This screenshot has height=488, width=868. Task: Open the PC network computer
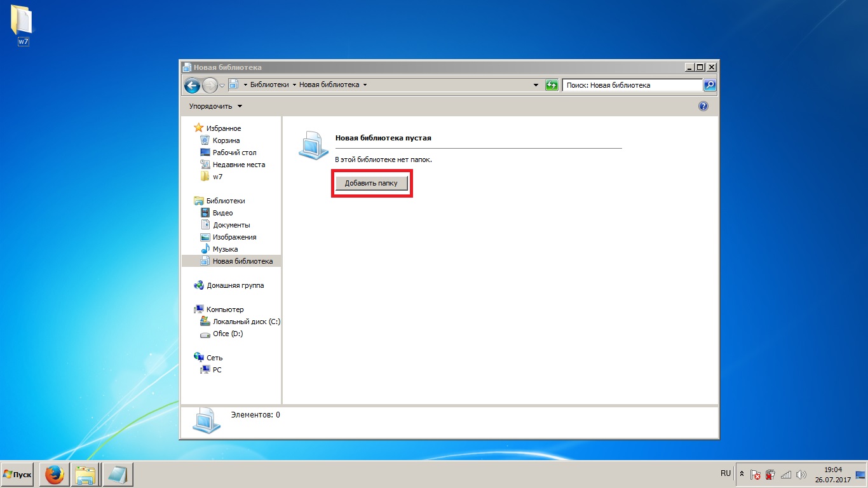pyautogui.click(x=217, y=370)
